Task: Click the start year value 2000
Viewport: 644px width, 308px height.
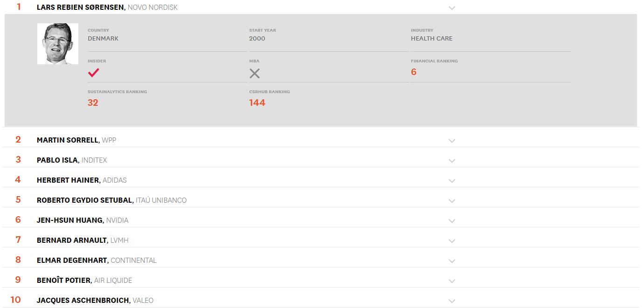Action: tap(257, 39)
